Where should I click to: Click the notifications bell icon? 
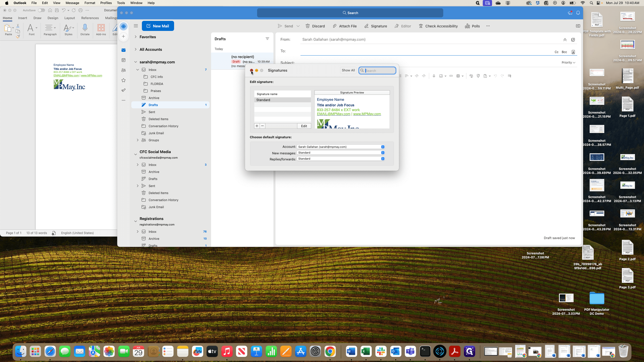578,13
